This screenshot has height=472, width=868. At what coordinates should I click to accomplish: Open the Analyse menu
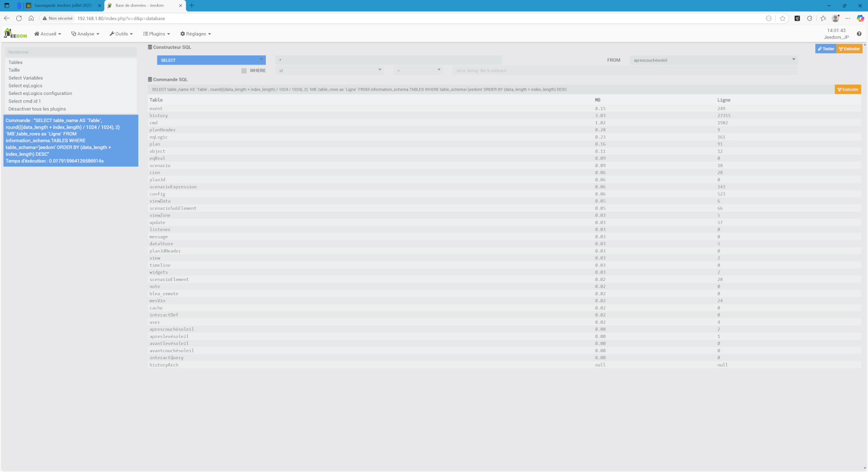click(x=85, y=34)
